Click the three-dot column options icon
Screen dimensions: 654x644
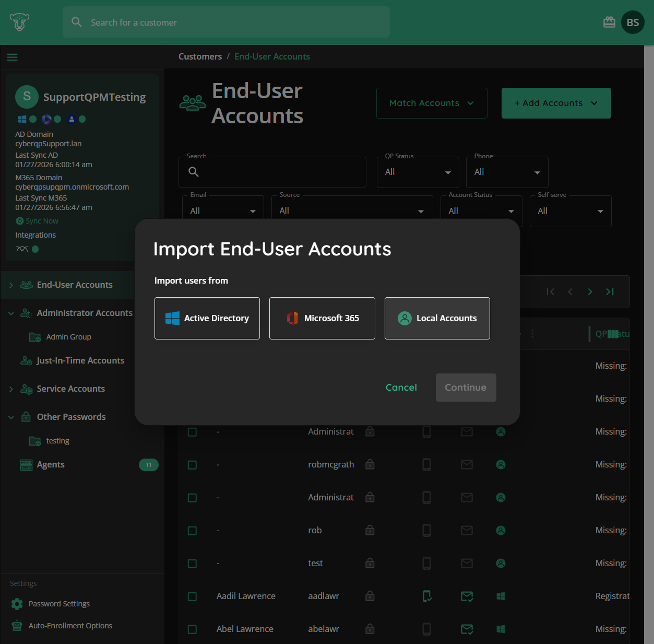pos(532,333)
